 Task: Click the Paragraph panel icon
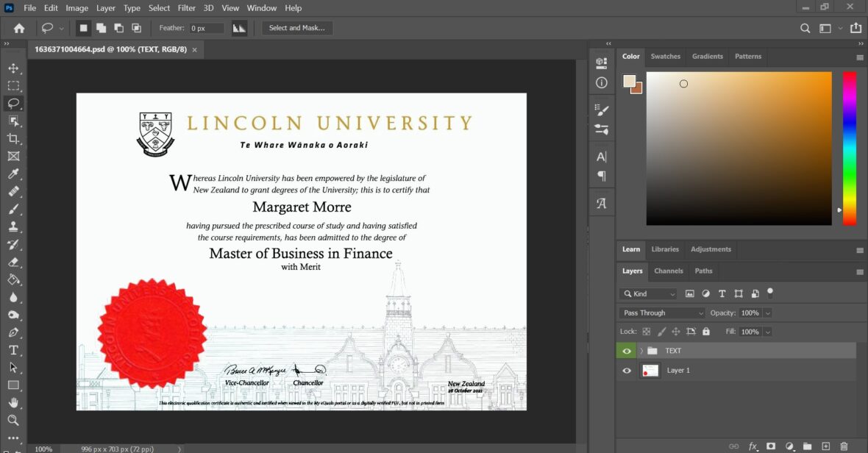coord(601,175)
